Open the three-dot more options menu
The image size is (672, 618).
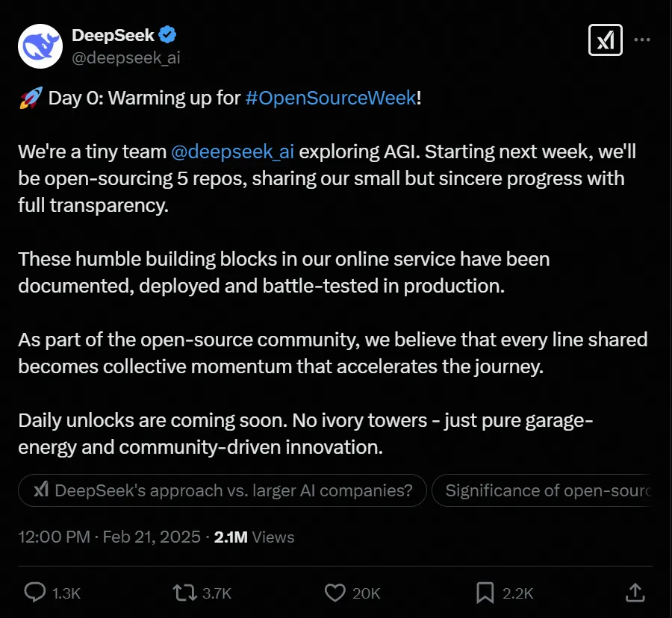(642, 40)
